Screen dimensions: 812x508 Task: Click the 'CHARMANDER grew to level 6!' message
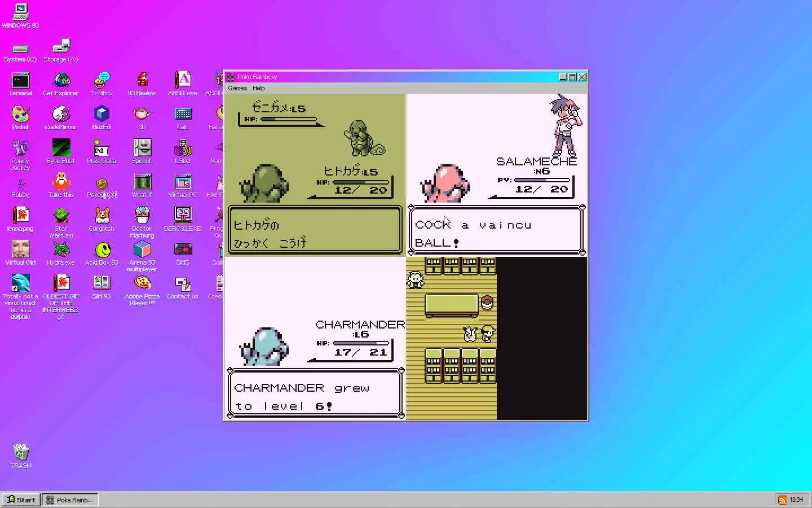pyautogui.click(x=302, y=397)
